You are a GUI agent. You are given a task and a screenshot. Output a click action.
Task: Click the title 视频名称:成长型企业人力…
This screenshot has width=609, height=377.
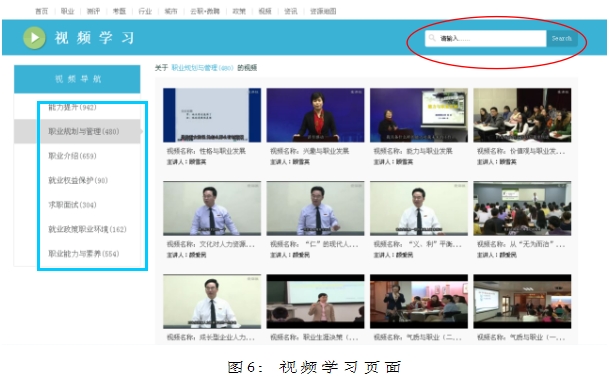coord(211,337)
